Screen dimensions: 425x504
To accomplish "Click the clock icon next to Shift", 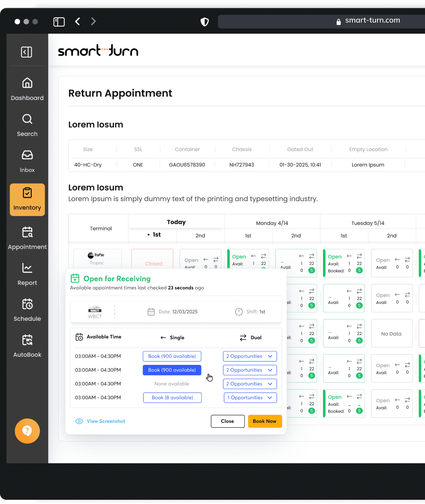I will (239, 312).
